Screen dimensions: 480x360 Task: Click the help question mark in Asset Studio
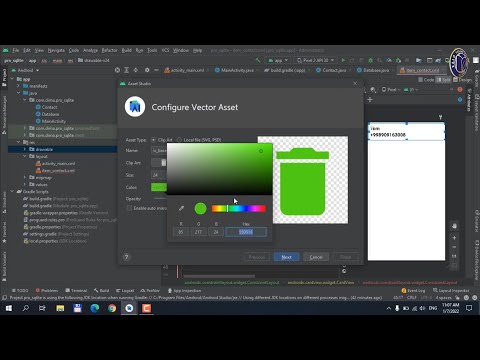(x=126, y=257)
